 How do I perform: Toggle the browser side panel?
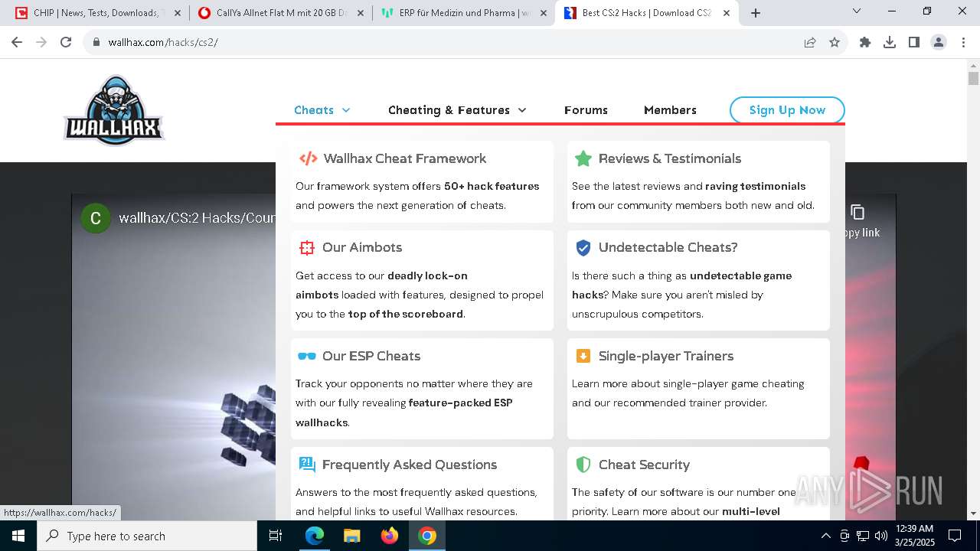coord(914,42)
